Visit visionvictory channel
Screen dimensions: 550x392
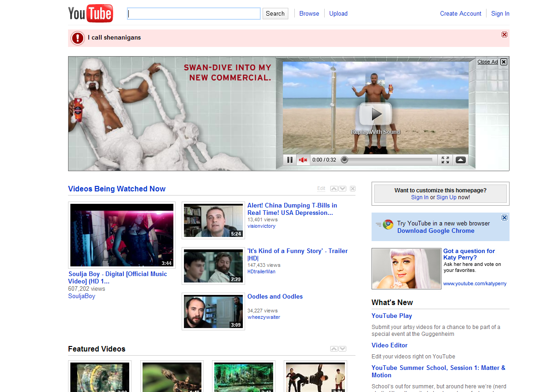click(x=261, y=226)
